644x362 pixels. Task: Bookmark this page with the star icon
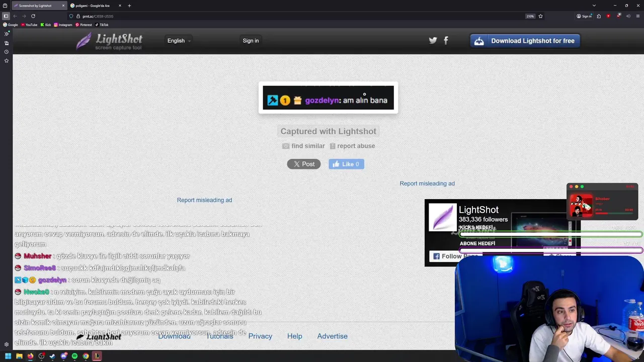coord(540,16)
